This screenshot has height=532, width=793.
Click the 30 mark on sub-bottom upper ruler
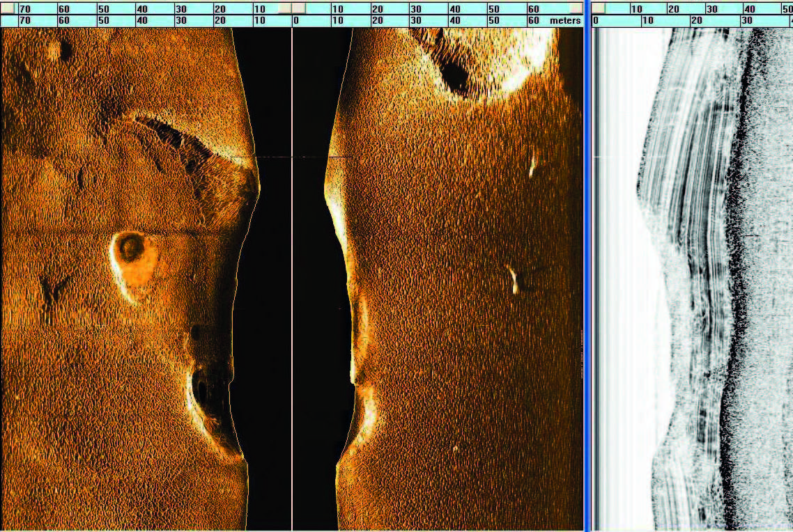point(711,8)
